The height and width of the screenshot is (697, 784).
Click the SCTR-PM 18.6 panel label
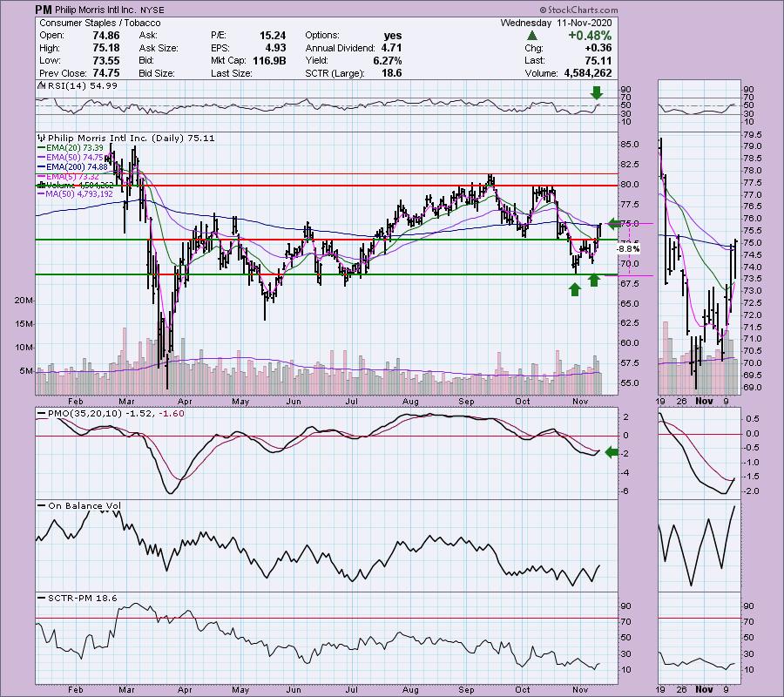[x=82, y=598]
